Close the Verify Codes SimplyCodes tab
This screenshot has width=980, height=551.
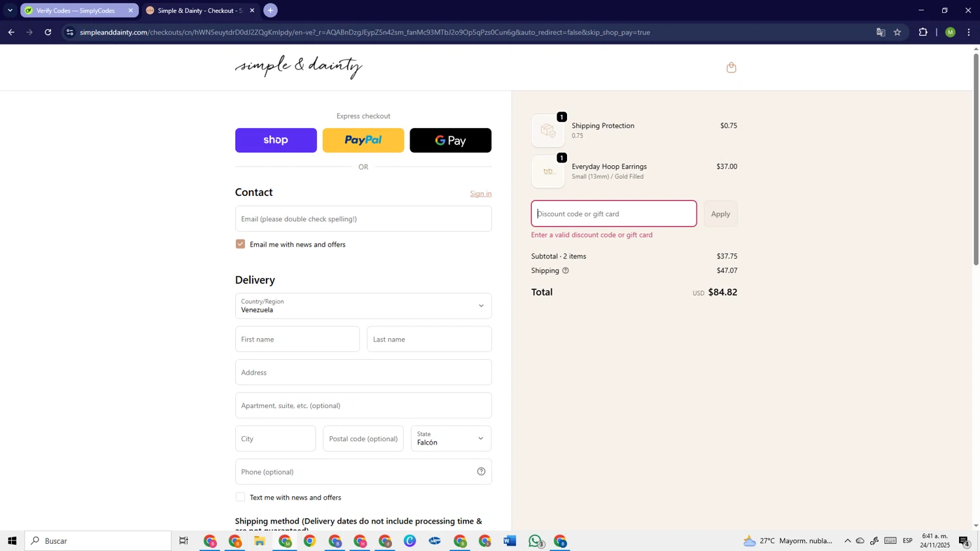pos(130,10)
